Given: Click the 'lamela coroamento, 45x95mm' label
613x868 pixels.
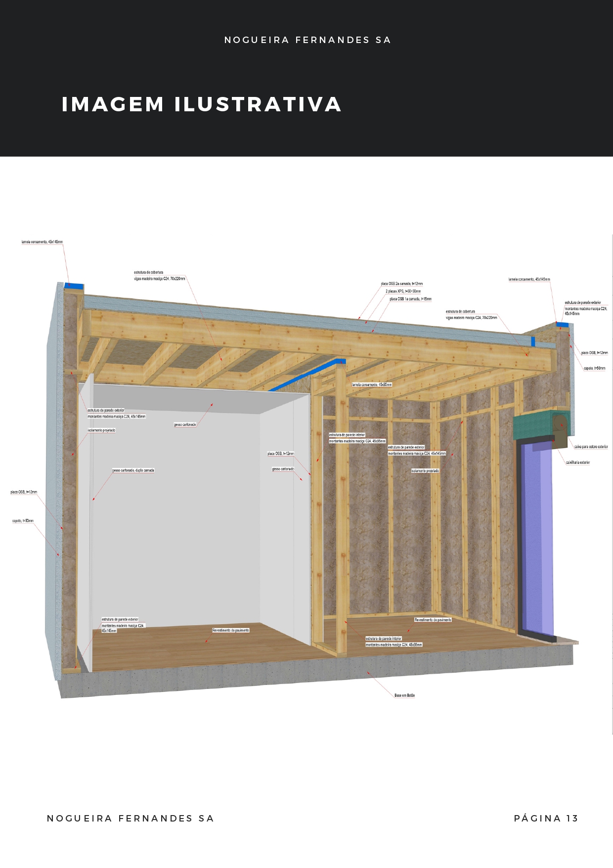Looking at the screenshot, I should [372, 384].
